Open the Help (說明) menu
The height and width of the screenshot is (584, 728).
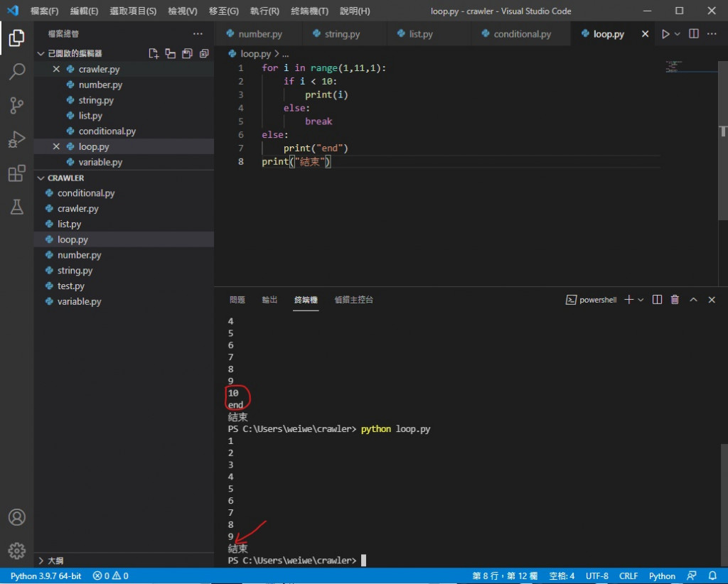355,11
